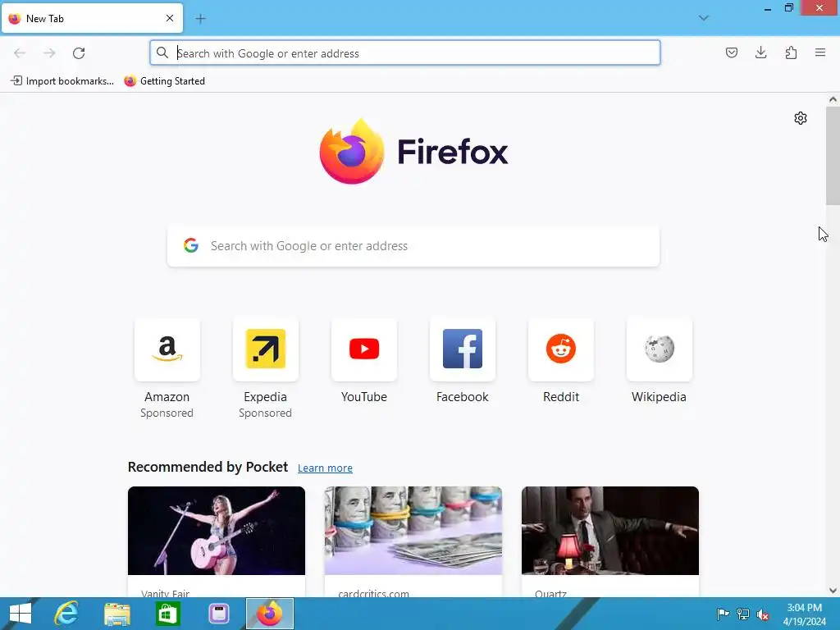Expand the list all tabs chevron
The width and height of the screenshot is (840, 630).
point(703,18)
